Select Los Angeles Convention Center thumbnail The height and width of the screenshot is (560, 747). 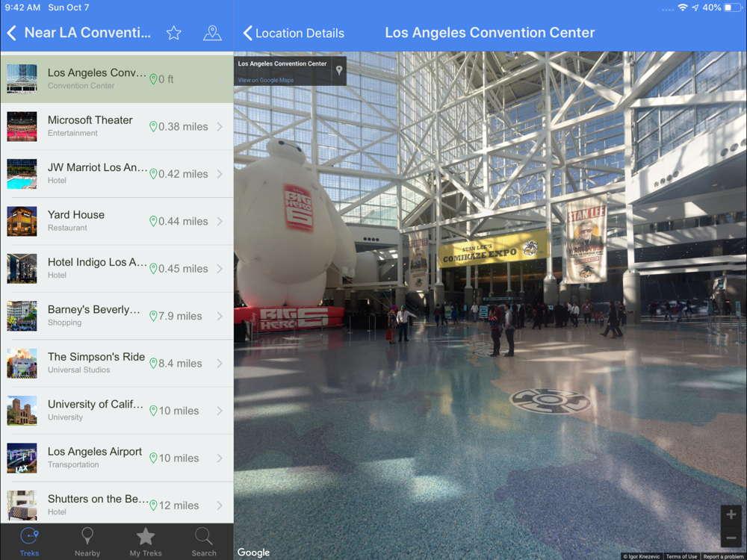(x=22, y=79)
